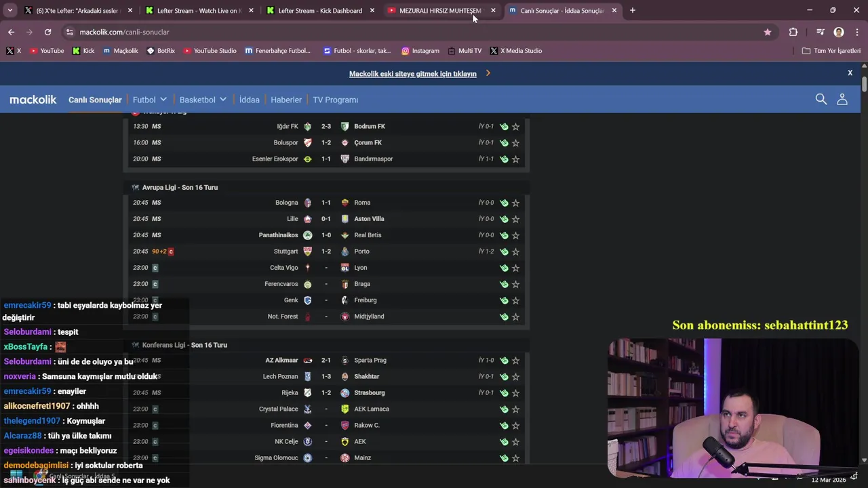Favorite the Bologna vs Roma match
Viewport: 868px width, 488px height.
(x=515, y=203)
